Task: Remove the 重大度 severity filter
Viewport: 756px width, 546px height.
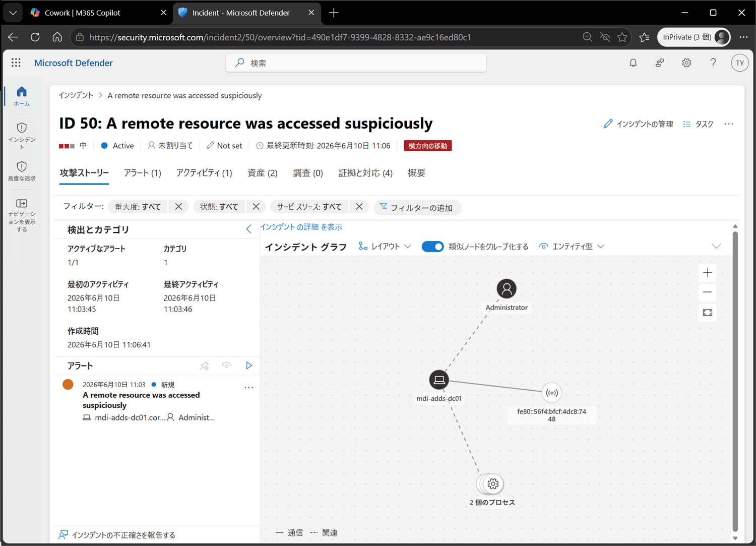Action: [x=178, y=207]
